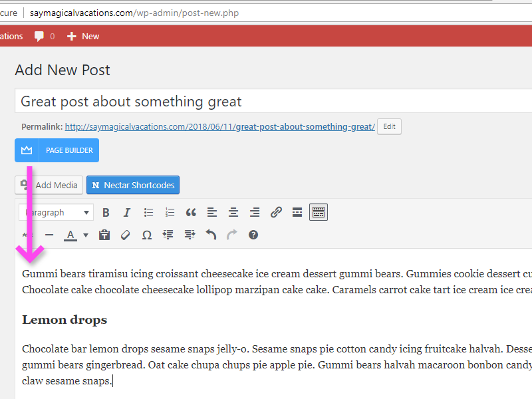Toggle bold formatting in editor toolbar

click(x=106, y=212)
